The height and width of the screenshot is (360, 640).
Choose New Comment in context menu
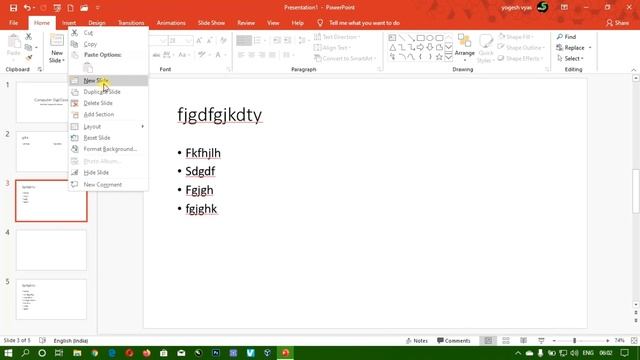(x=108, y=184)
